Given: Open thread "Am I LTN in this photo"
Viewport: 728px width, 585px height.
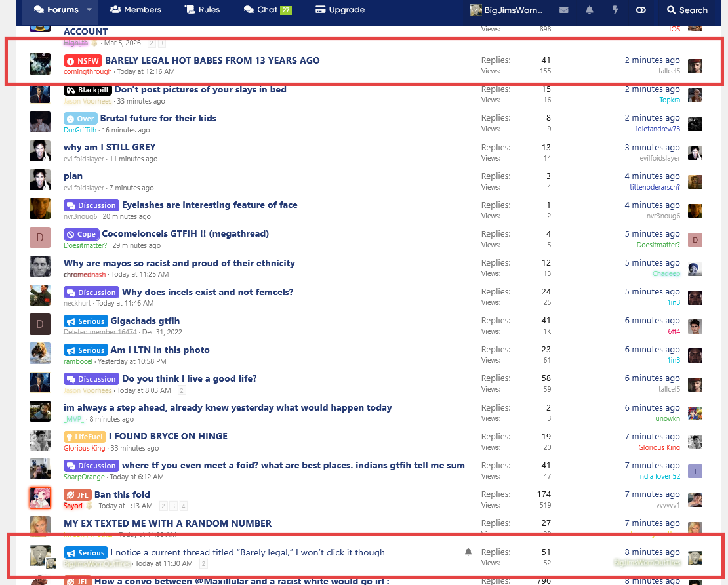Looking at the screenshot, I should click(x=160, y=350).
